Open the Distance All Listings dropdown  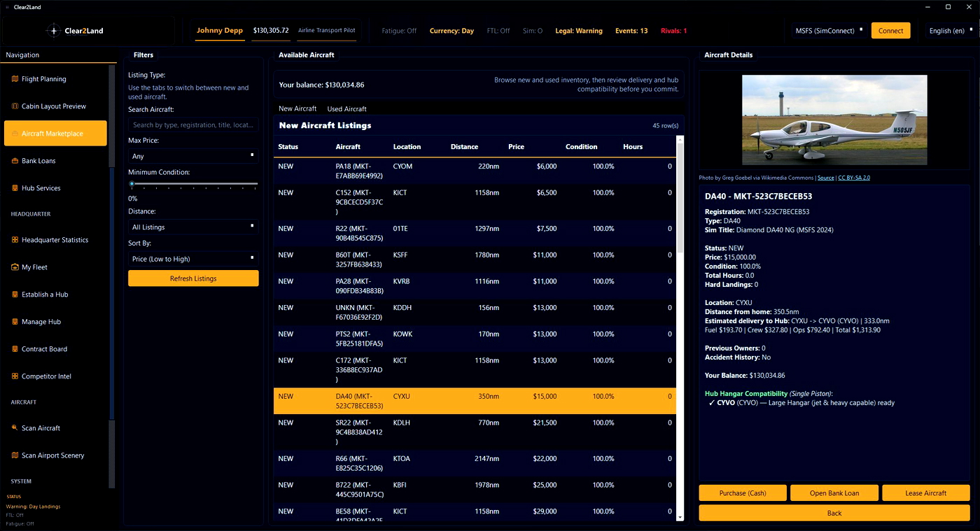point(193,227)
